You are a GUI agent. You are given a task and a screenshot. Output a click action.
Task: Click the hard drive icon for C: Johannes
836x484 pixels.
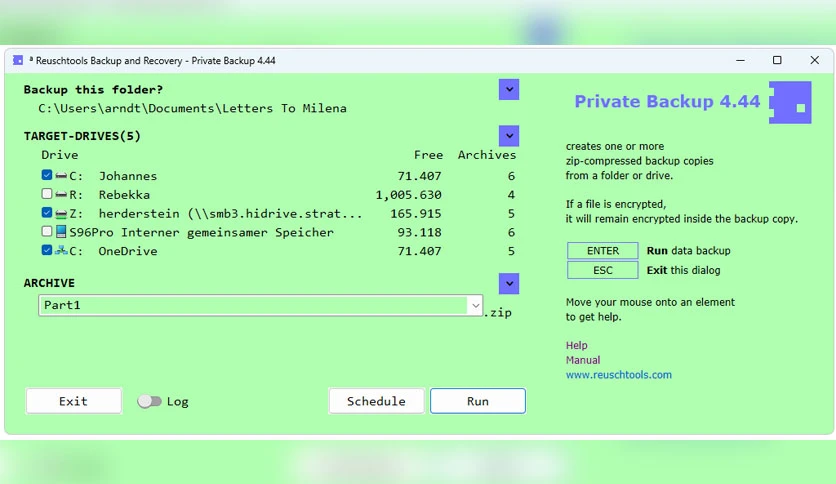(61, 175)
